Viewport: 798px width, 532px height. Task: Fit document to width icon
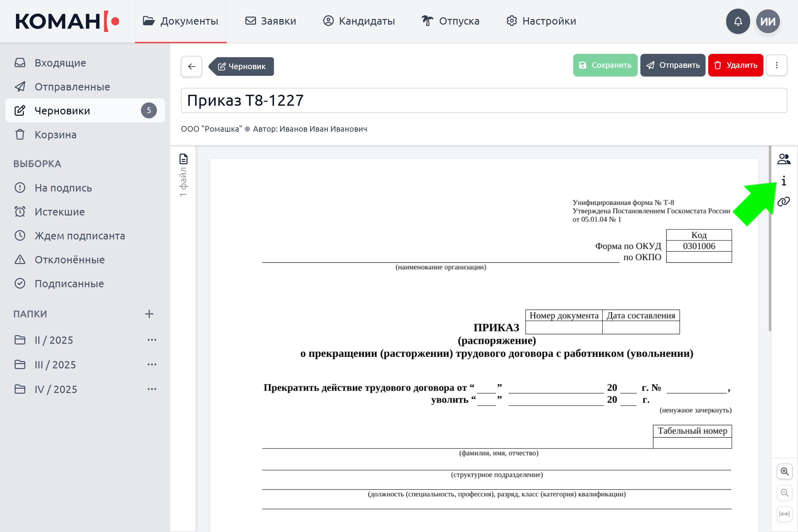click(784, 514)
